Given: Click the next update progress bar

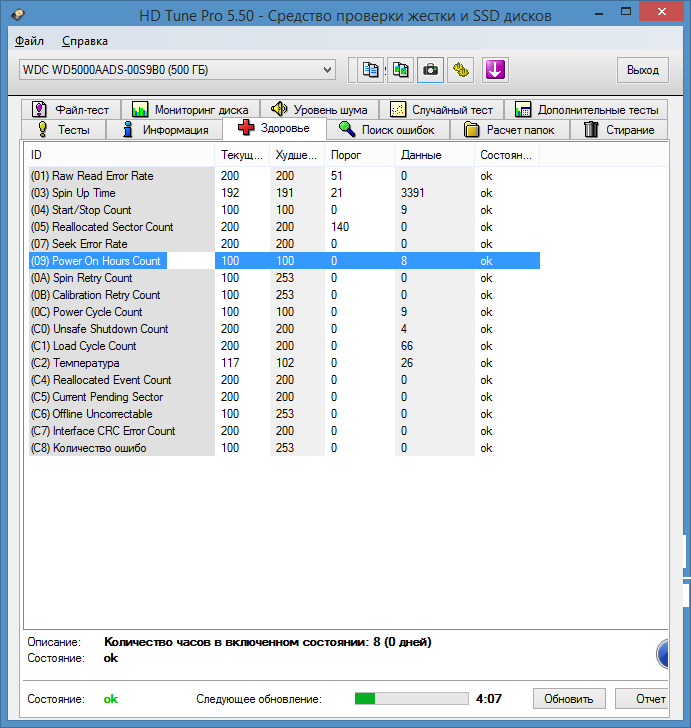Looking at the screenshot, I should click(x=411, y=698).
